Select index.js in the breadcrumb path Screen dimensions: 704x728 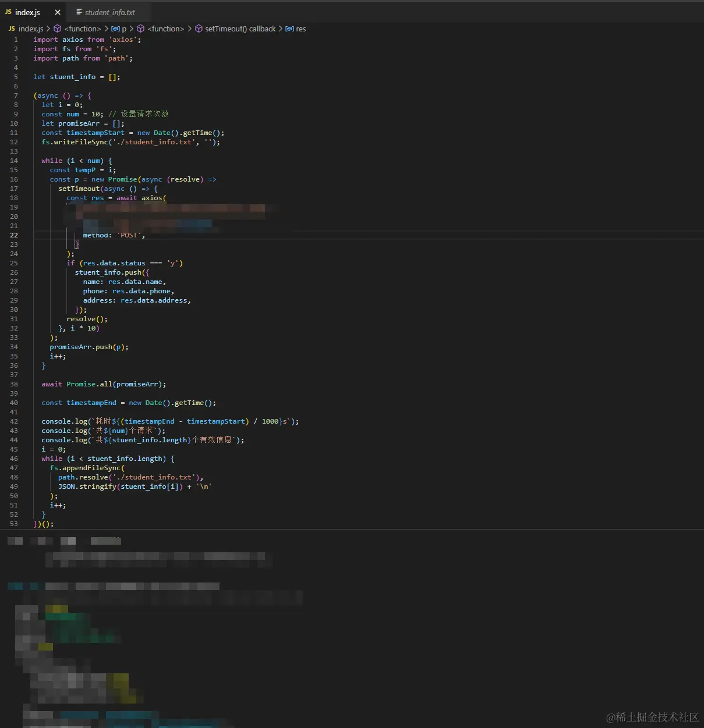coord(31,29)
